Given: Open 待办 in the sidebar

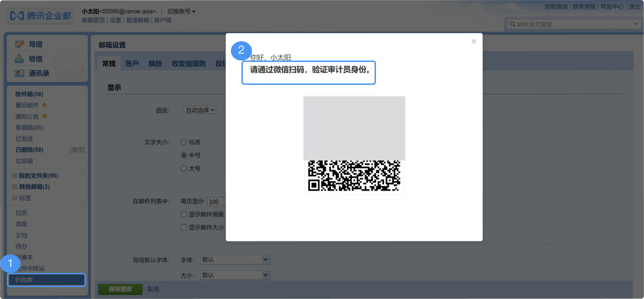Looking at the screenshot, I should click(21, 246).
